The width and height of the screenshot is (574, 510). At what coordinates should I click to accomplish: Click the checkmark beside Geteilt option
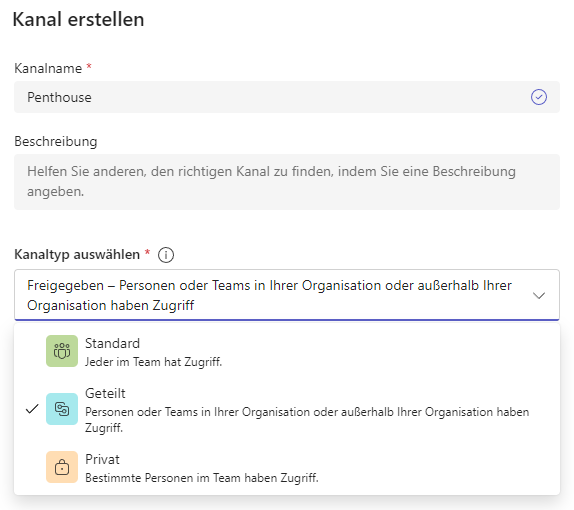32,409
